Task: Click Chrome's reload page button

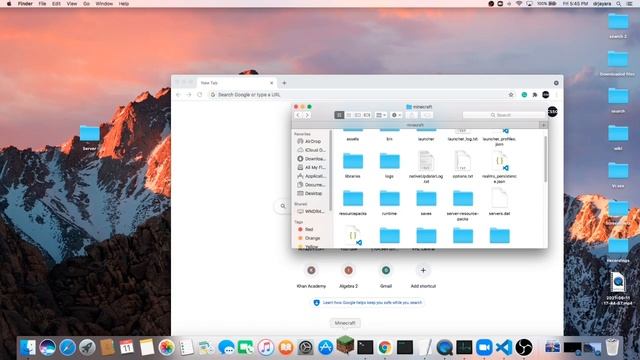Action: 200,95
